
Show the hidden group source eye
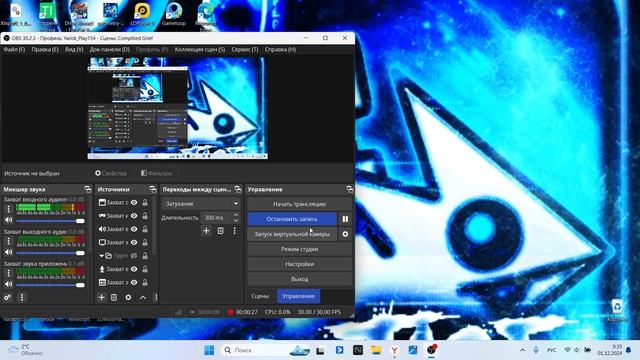pos(134,256)
